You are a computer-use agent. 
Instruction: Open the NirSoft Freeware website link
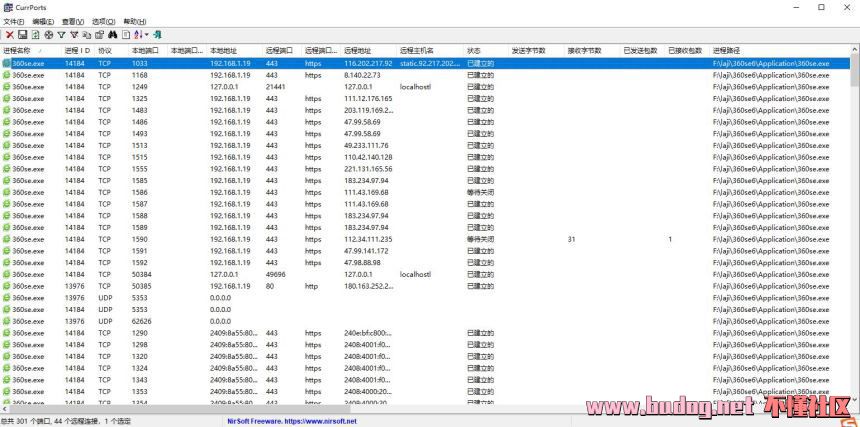[292, 421]
